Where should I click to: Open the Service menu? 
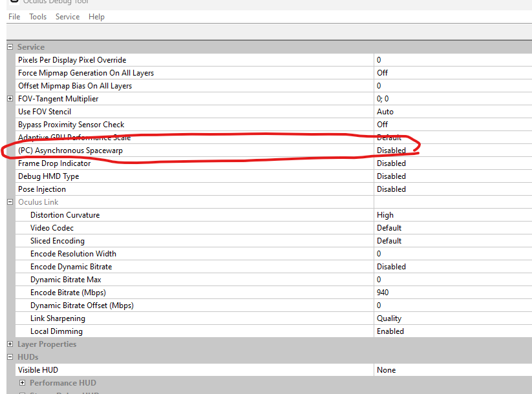tap(67, 17)
